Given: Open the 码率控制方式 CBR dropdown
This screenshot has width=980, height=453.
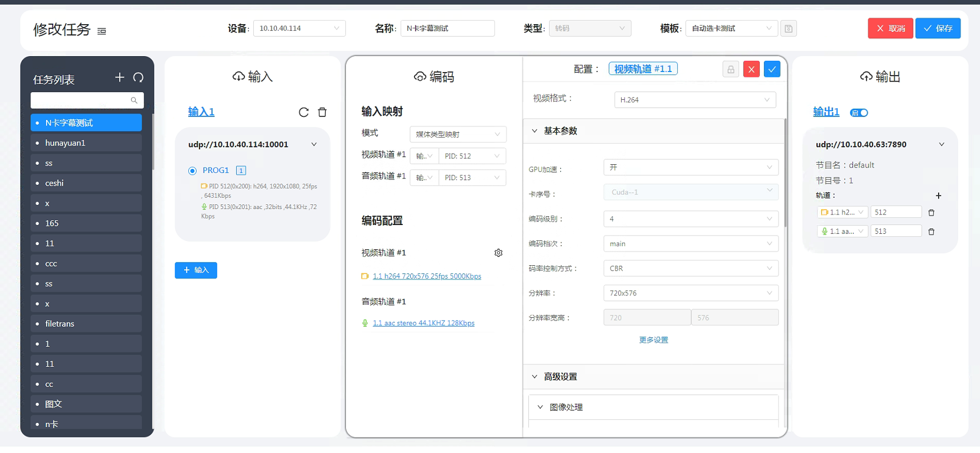Looking at the screenshot, I should click(691, 269).
